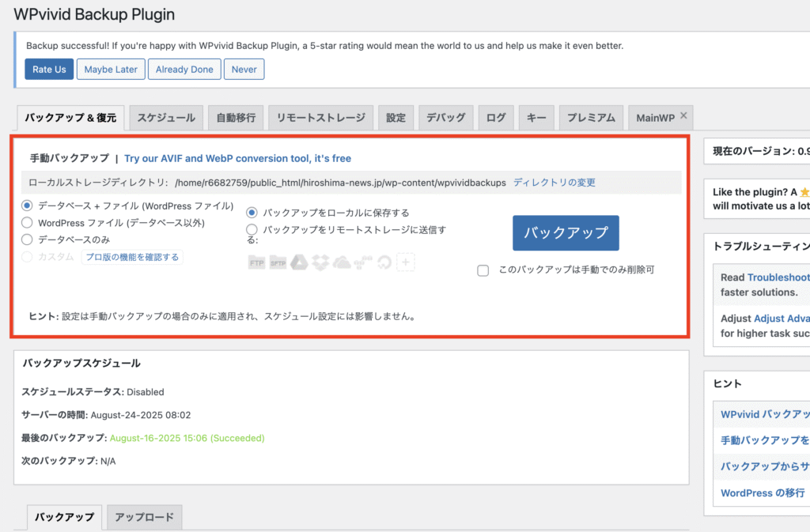
Task: Select the FTP remote storage icon
Action: 256,262
